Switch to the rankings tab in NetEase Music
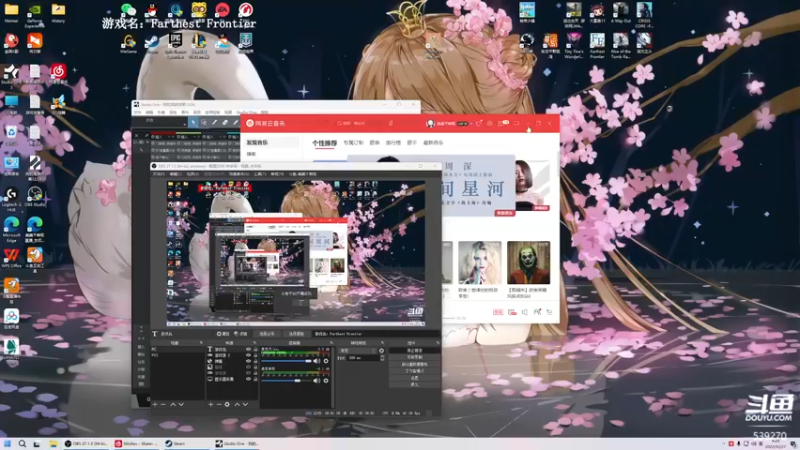Screen dimensions: 800x450 [393, 142]
